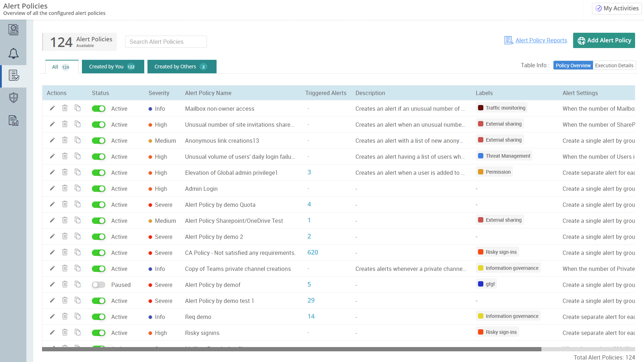Disable the Mailbox non-owner access policy toggle
644x362 pixels.
coord(98,108)
